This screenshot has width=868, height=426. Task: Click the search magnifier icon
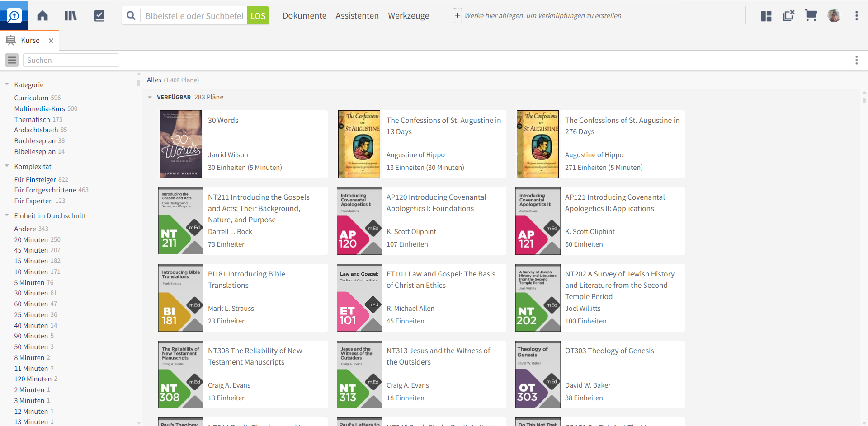(131, 16)
